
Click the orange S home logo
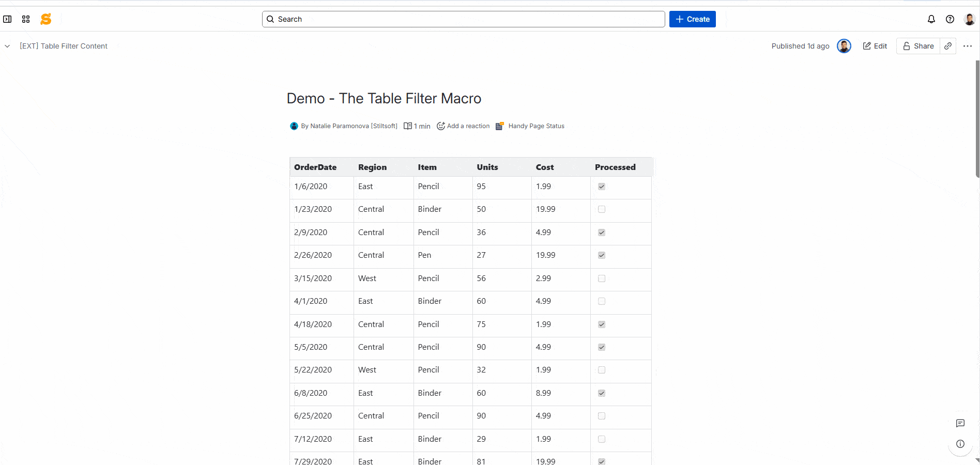[45, 19]
